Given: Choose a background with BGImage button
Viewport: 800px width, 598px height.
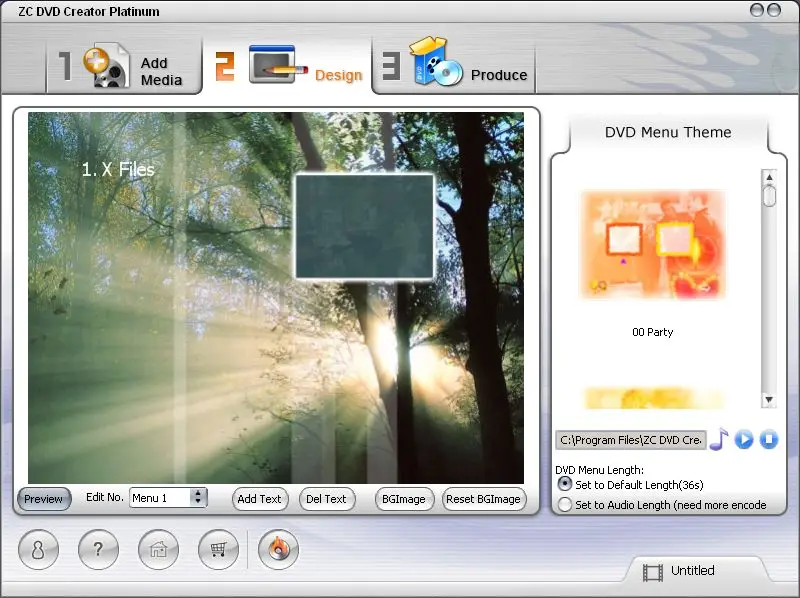Looking at the screenshot, I should [x=404, y=499].
